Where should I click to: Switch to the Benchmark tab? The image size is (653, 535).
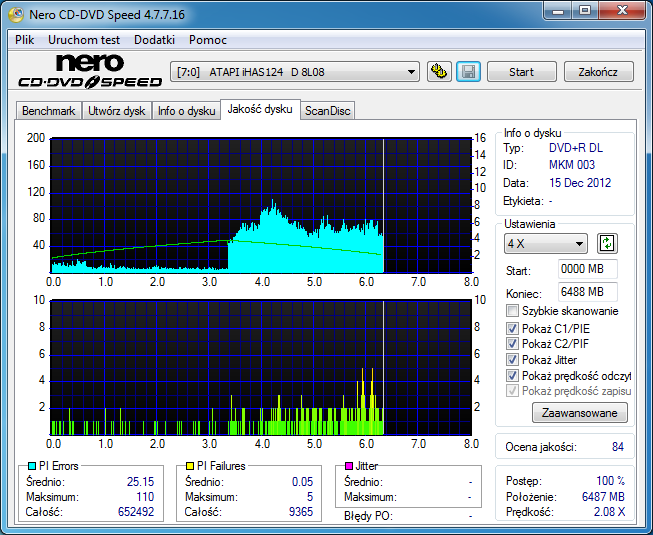pos(49,111)
